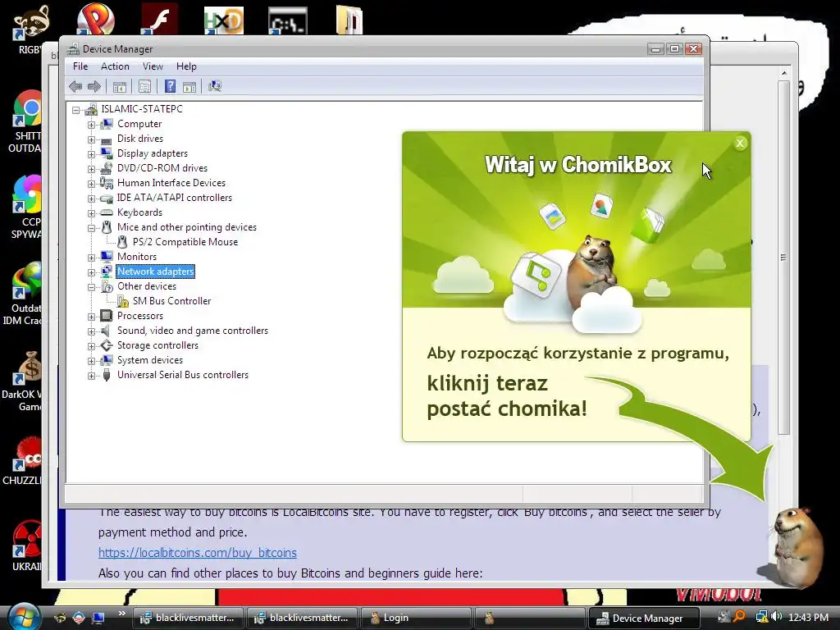Open the Action menu

pyautogui.click(x=115, y=66)
